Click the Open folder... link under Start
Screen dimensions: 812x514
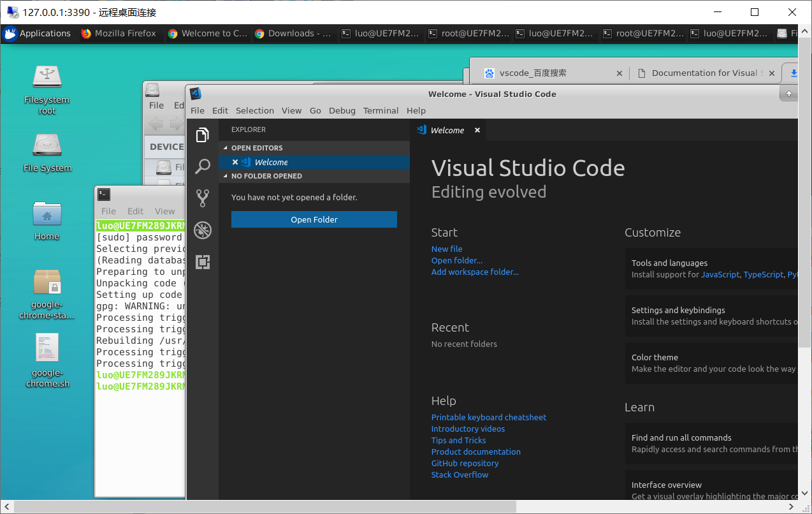tap(457, 260)
